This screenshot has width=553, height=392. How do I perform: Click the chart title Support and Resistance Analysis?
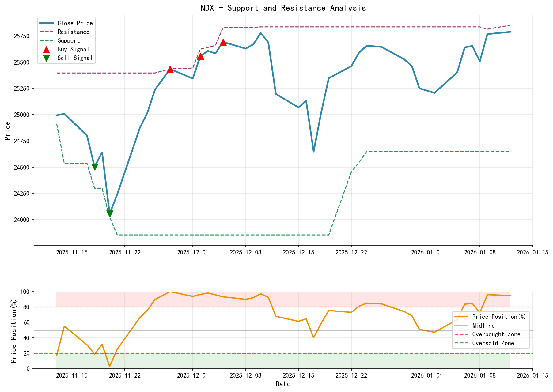point(283,8)
